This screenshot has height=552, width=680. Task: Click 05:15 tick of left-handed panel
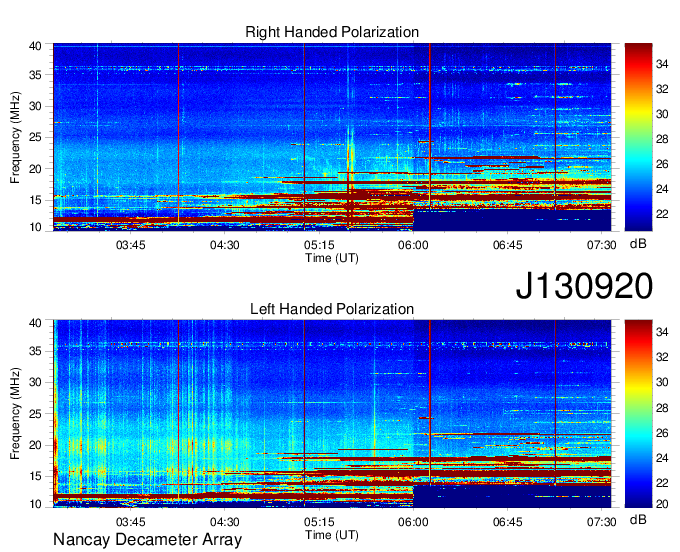pos(319,522)
